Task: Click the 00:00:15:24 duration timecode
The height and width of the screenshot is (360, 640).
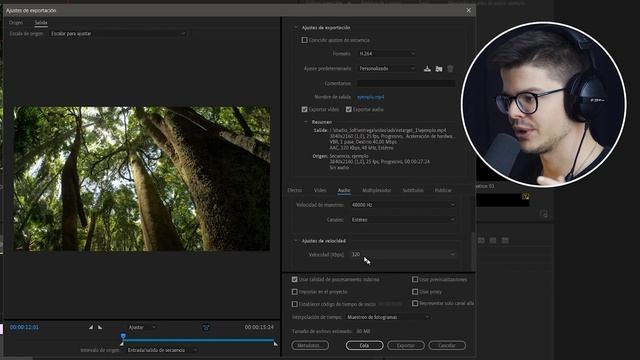Action: (259, 327)
